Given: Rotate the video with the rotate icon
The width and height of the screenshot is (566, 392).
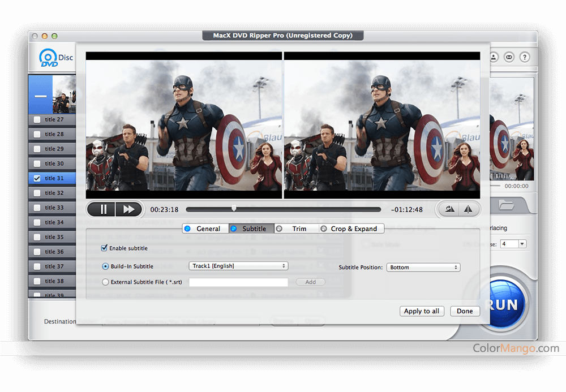Looking at the screenshot, I should pos(449,209).
